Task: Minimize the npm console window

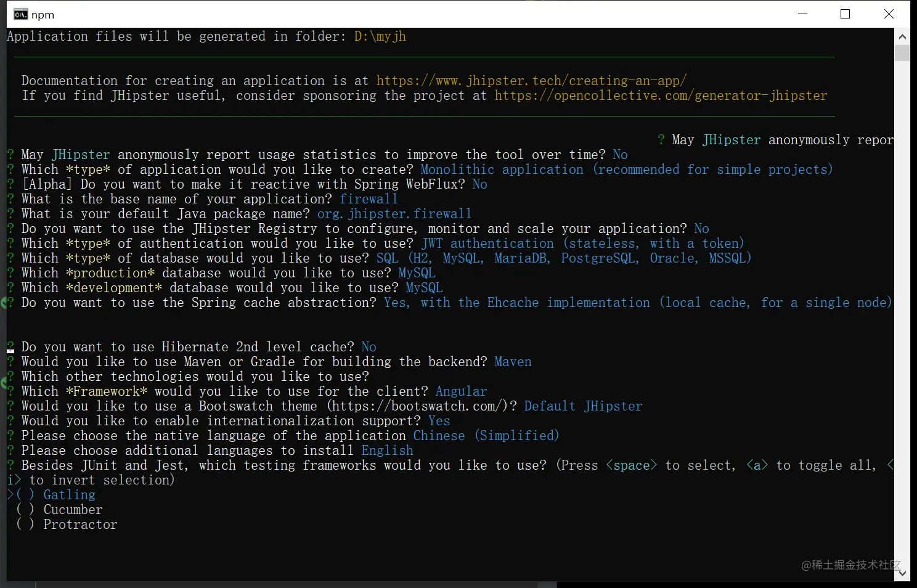Action: 802,14
